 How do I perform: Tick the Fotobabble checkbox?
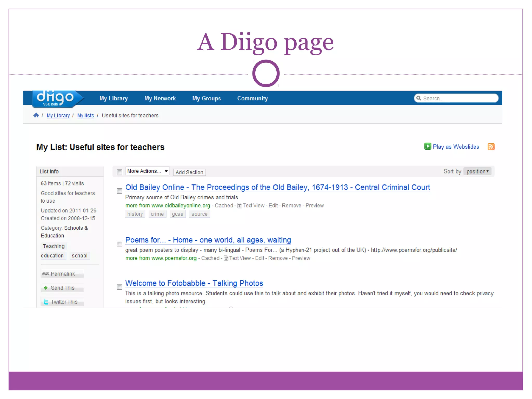pos(119,287)
